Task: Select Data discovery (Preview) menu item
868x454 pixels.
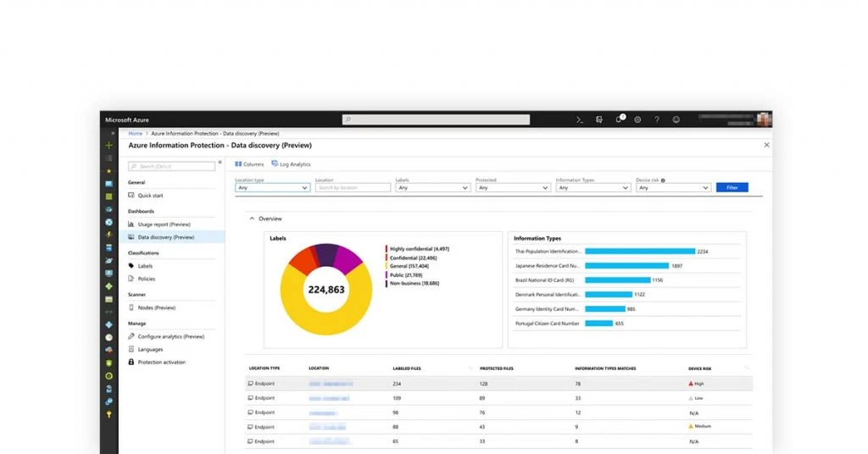Action: coord(171,237)
